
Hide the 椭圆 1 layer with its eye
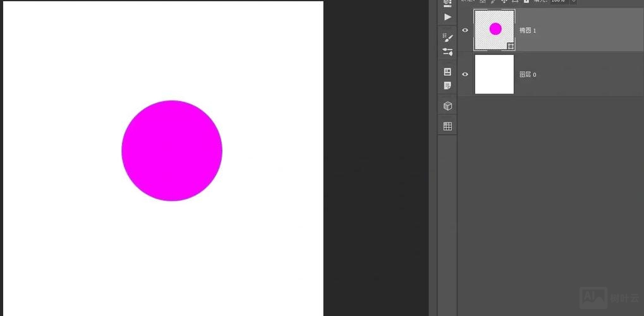pyautogui.click(x=465, y=30)
